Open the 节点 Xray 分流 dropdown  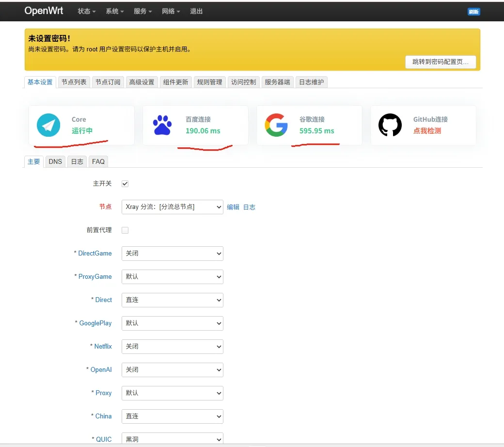point(173,207)
